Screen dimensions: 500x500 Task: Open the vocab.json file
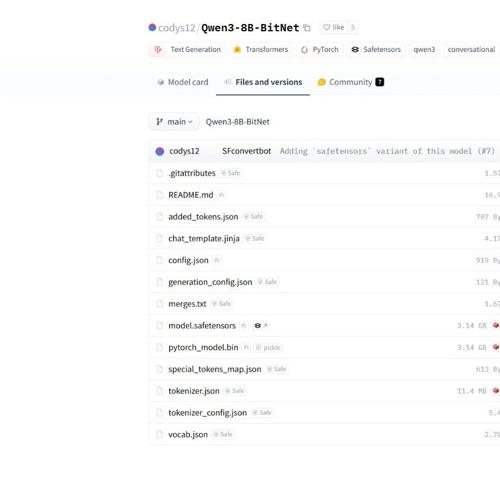[x=188, y=435]
